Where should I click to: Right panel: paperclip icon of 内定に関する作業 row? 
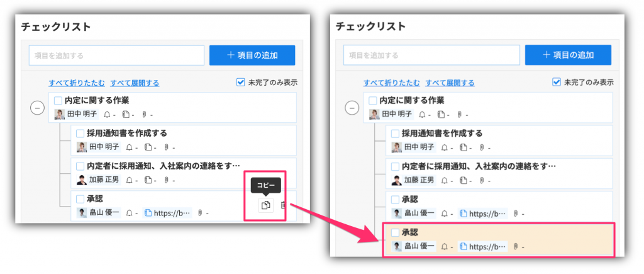pyautogui.click(x=459, y=115)
